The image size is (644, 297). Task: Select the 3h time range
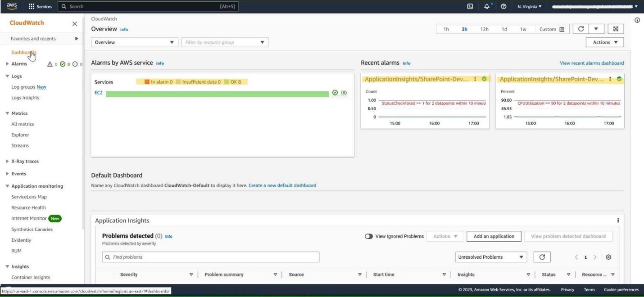click(464, 29)
